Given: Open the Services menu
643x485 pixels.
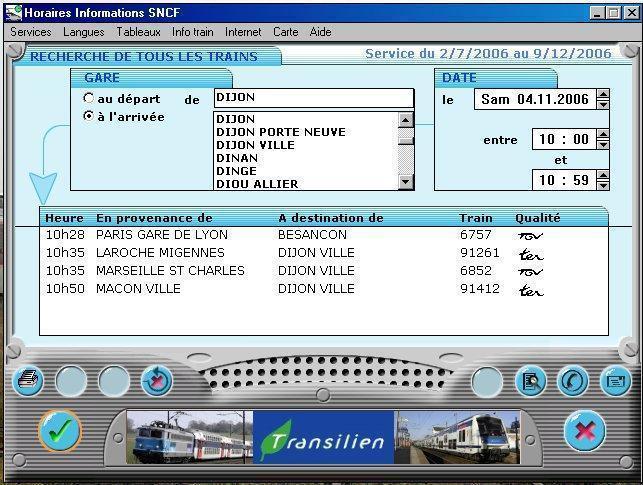Looking at the screenshot, I should 30,32.
